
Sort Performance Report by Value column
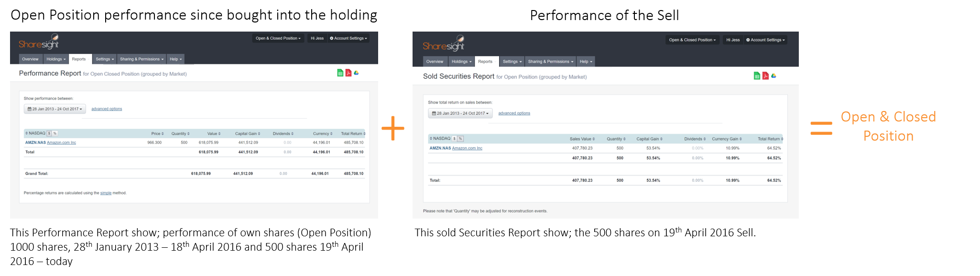[x=214, y=133]
